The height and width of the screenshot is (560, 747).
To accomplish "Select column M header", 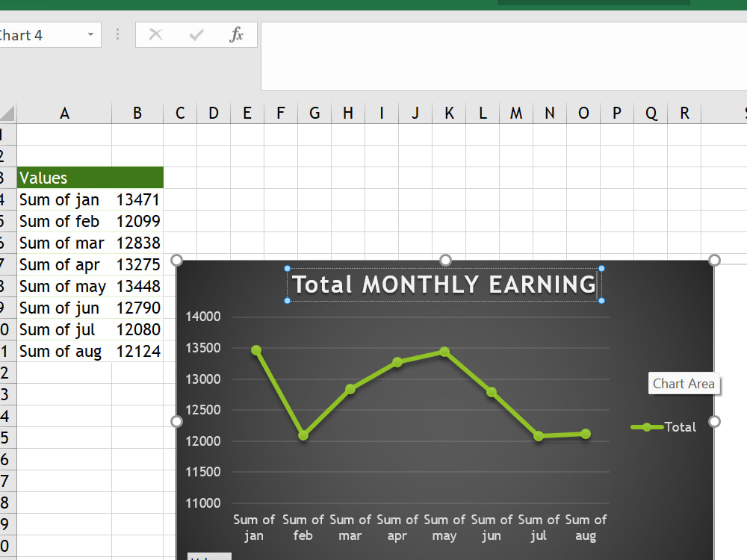I will tap(516, 113).
